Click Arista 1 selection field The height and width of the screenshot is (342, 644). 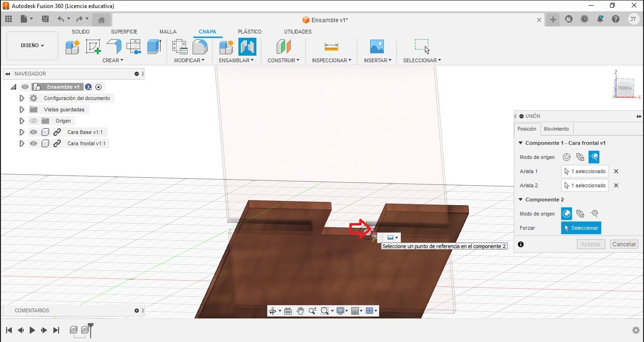[585, 171]
